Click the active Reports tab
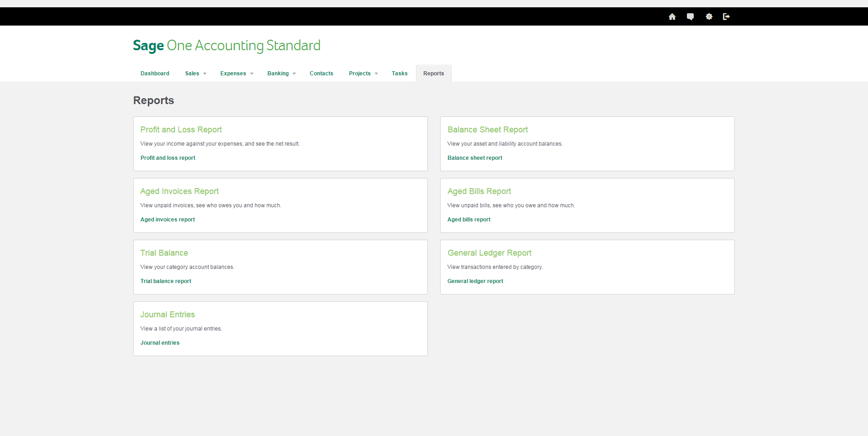The image size is (868, 436). pyautogui.click(x=433, y=73)
